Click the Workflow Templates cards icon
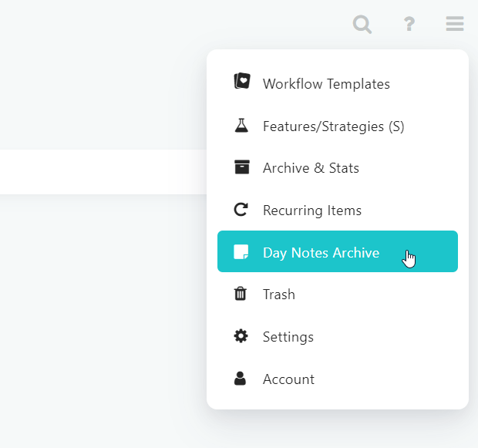478x448 pixels. coord(242,81)
